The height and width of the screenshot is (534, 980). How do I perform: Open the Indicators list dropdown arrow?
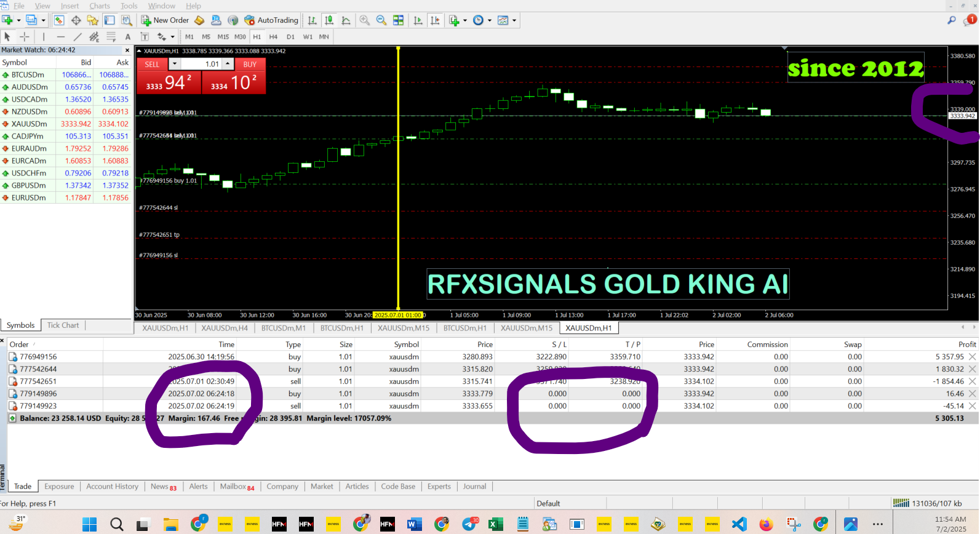click(464, 20)
